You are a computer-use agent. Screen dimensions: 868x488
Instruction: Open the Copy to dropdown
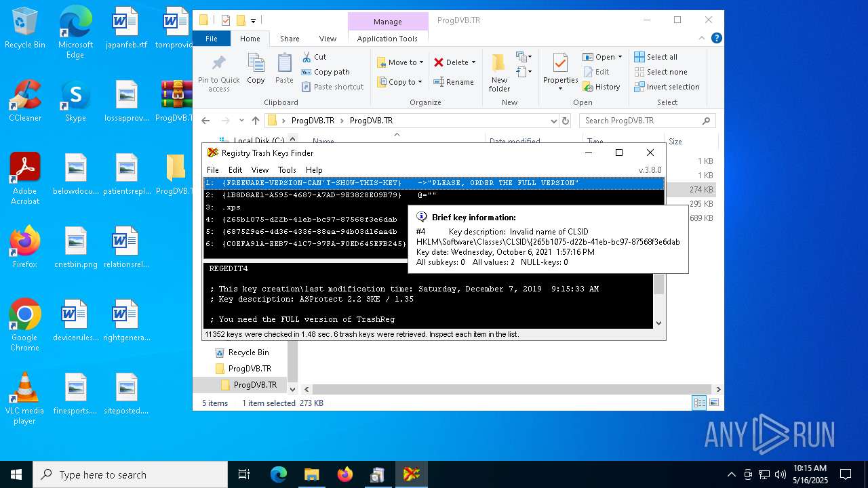(x=399, y=82)
